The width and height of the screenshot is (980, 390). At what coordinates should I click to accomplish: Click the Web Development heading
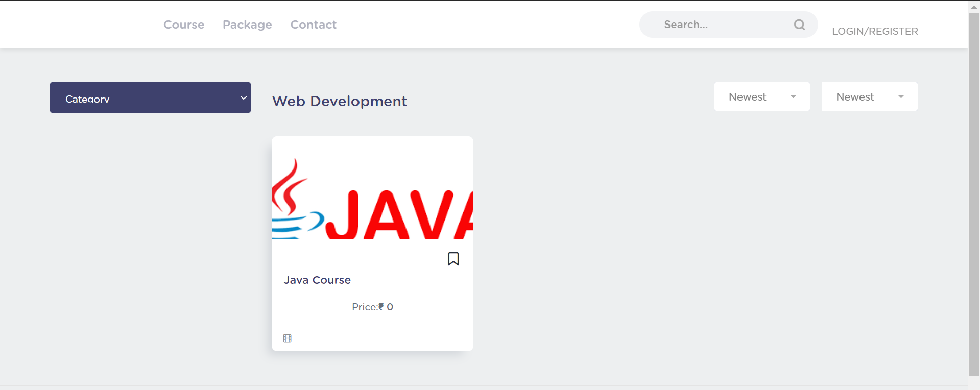click(340, 101)
